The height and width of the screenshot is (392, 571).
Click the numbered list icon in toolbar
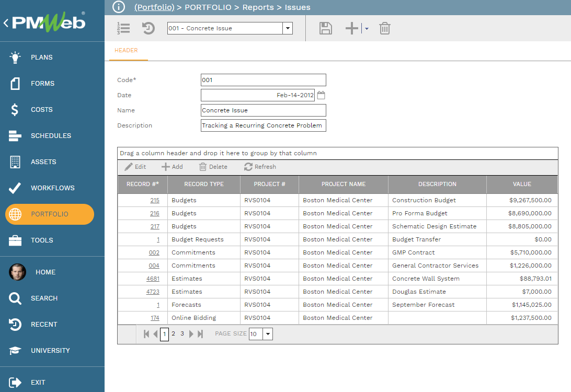tap(123, 28)
